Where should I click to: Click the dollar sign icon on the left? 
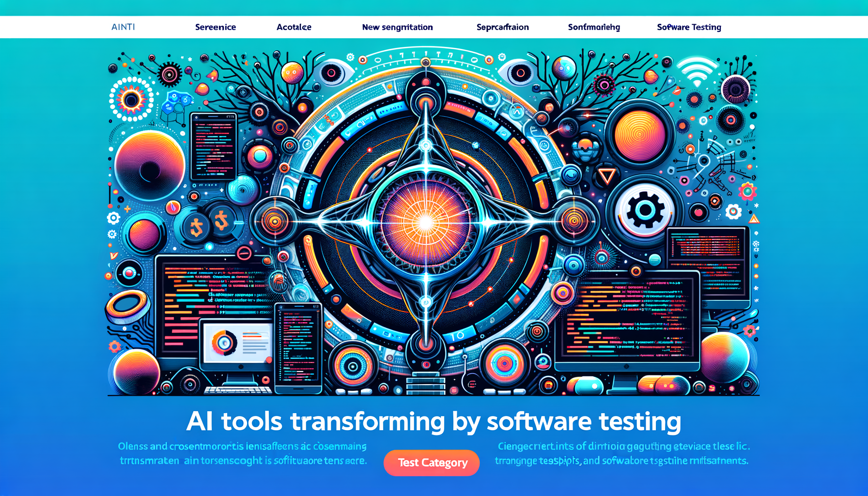coord(197,226)
